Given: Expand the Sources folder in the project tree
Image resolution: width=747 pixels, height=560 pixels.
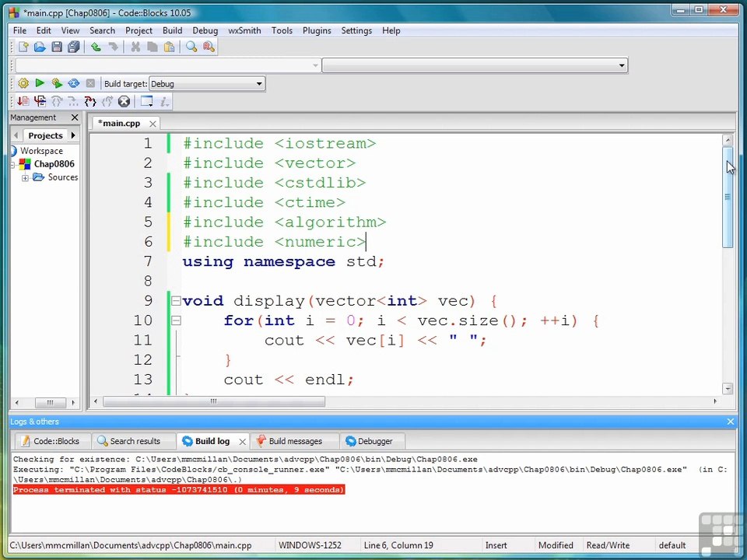Looking at the screenshot, I should tap(25, 178).
